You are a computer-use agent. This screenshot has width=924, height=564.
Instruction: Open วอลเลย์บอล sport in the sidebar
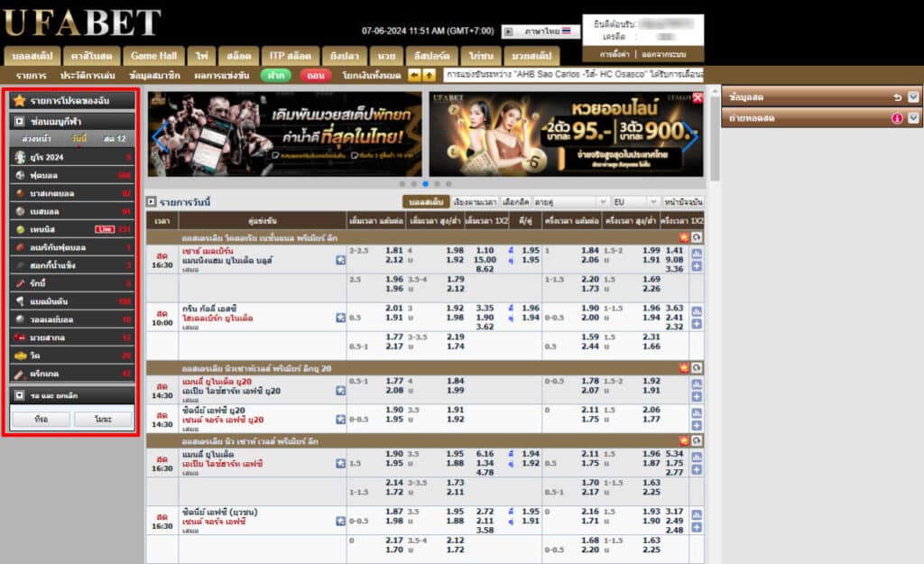click(x=71, y=319)
